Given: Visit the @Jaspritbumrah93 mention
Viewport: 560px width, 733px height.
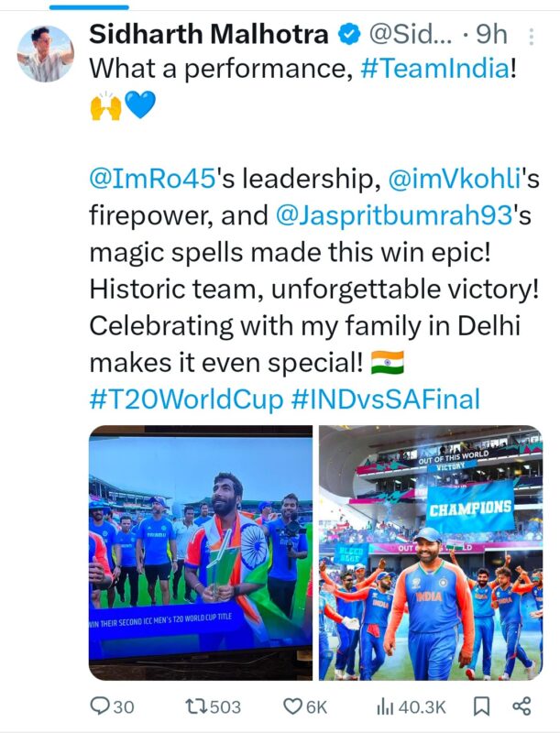Looking at the screenshot, I should [x=394, y=215].
